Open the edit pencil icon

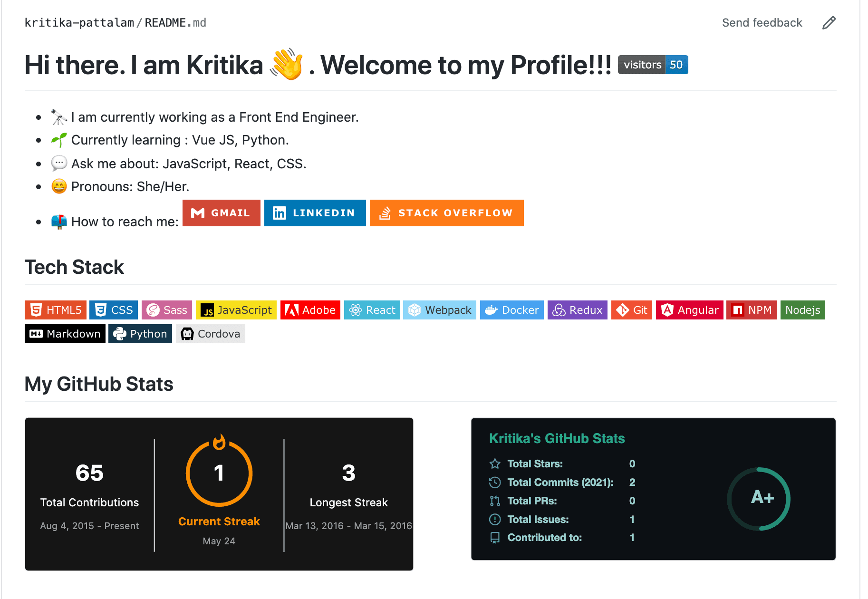pyautogui.click(x=829, y=22)
